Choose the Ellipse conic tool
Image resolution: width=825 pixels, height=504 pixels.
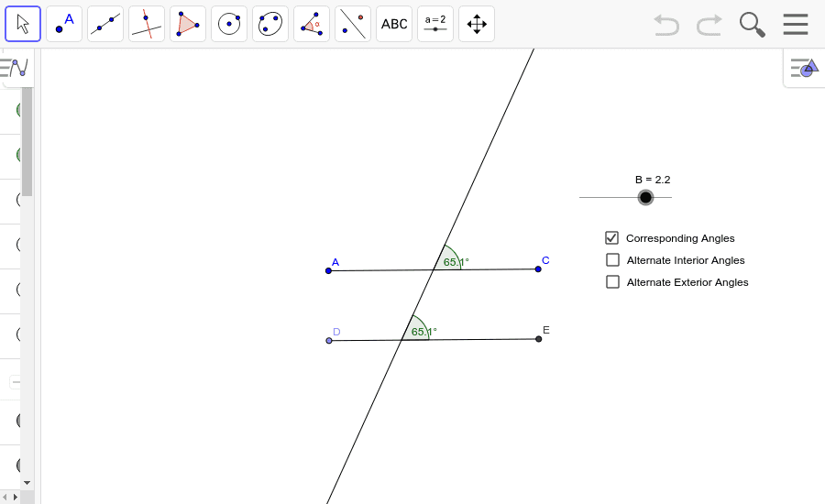coord(270,24)
